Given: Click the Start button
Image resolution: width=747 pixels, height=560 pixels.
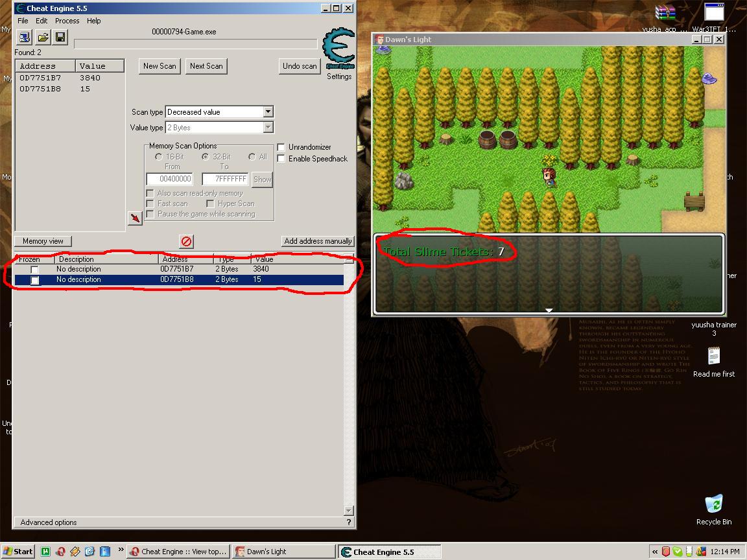Looking at the screenshot, I should tap(18, 552).
